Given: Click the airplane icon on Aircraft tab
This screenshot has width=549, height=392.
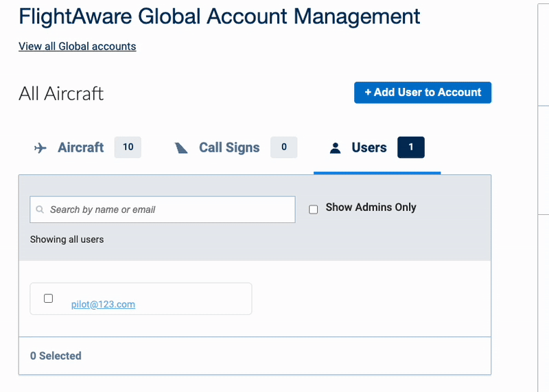Looking at the screenshot, I should pyautogui.click(x=40, y=148).
